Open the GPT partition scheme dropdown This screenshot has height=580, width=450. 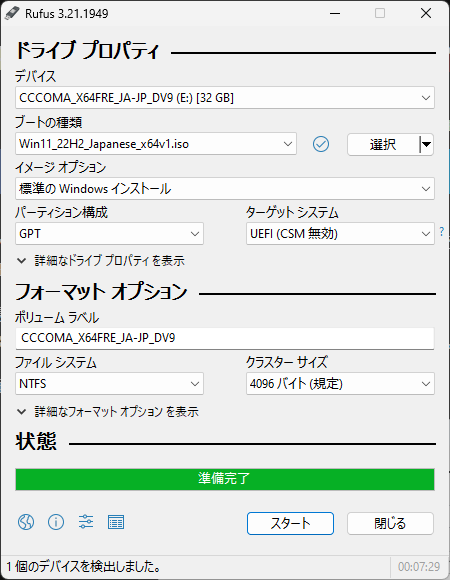[109, 234]
